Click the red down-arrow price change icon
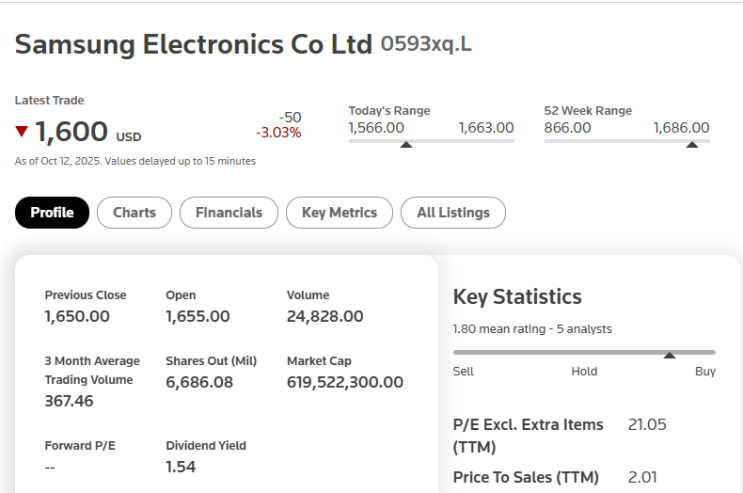The width and height of the screenshot is (743, 493). click(x=22, y=131)
